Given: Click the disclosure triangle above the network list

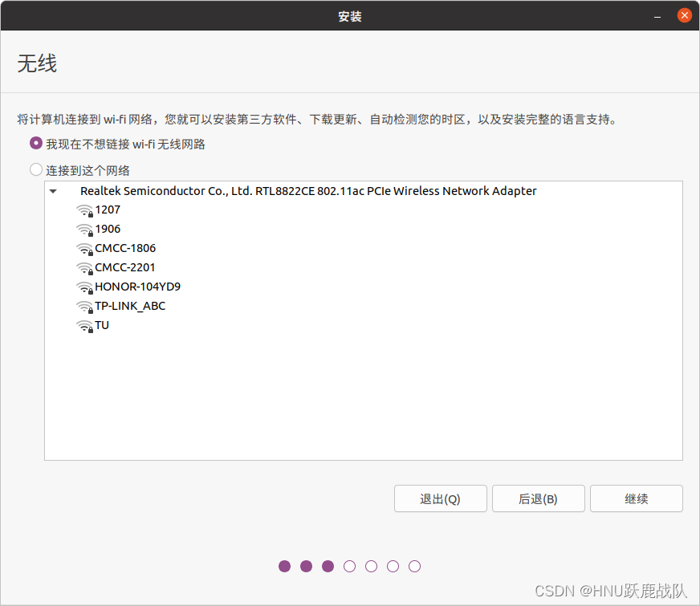Looking at the screenshot, I should tap(53, 191).
